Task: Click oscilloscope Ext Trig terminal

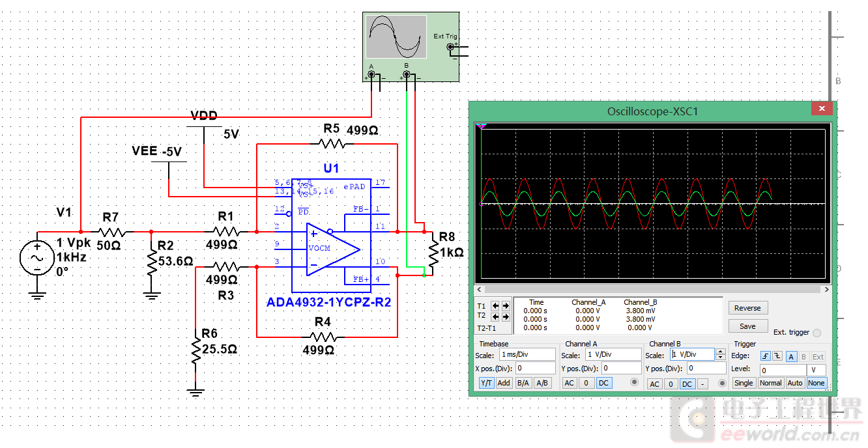Action: (x=450, y=48)
